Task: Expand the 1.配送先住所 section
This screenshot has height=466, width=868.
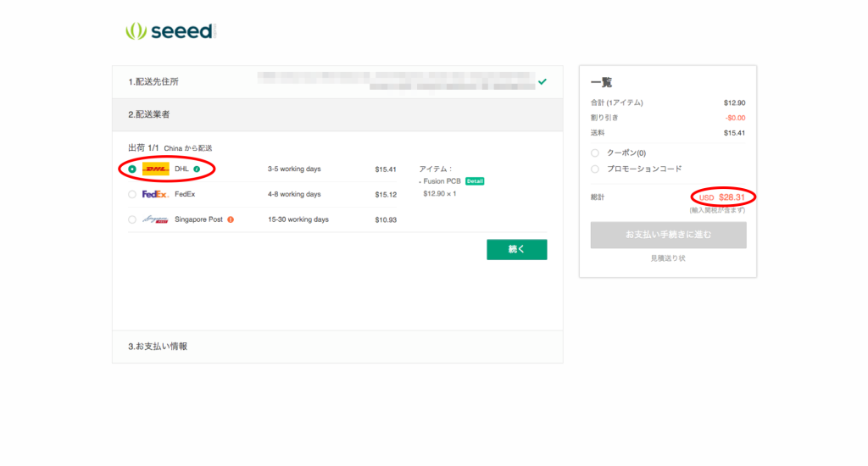Action: pos(154,82)
